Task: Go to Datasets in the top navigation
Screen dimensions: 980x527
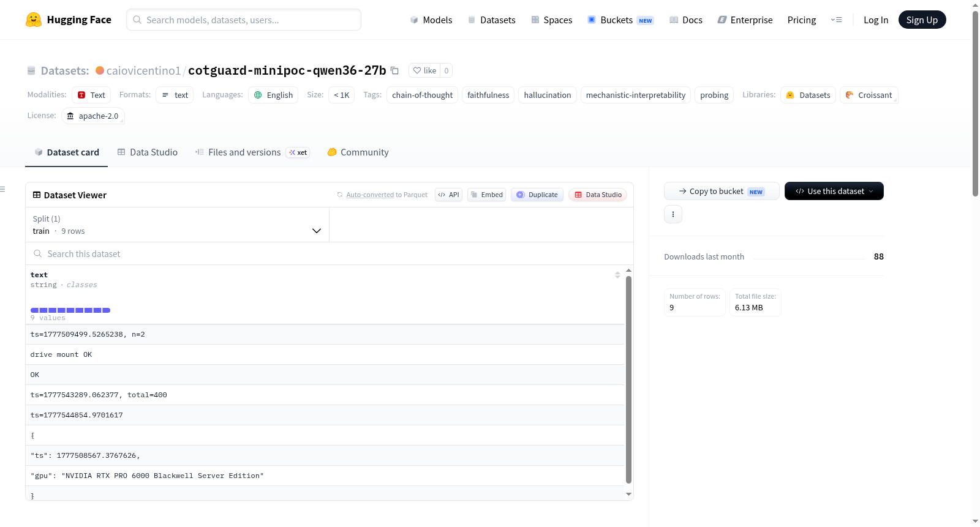Action: 491,20
